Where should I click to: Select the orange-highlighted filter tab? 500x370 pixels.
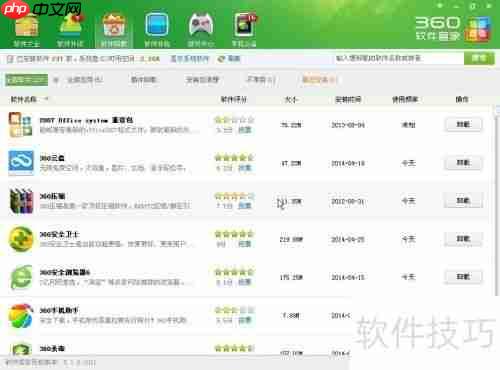319,80
